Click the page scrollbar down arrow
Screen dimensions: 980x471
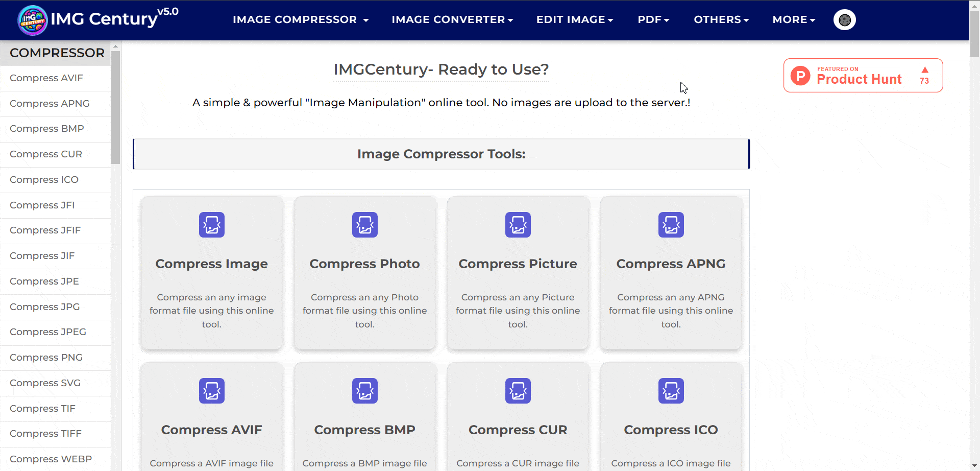click(974, 465)
